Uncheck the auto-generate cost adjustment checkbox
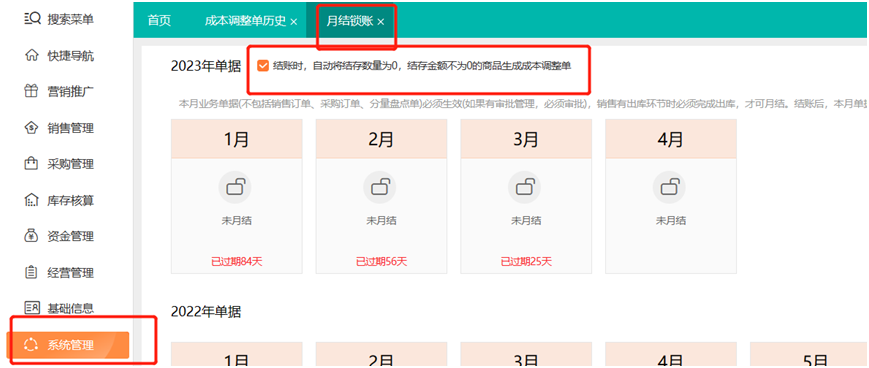This screenshot has height=368, width=869. (x=264, y=66)
